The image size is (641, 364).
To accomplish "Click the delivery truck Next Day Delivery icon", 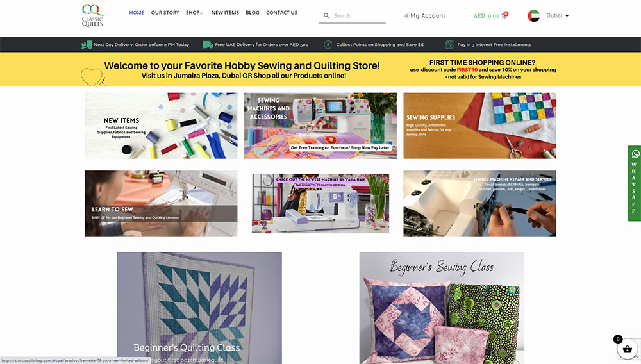I will tap(87, 44).
